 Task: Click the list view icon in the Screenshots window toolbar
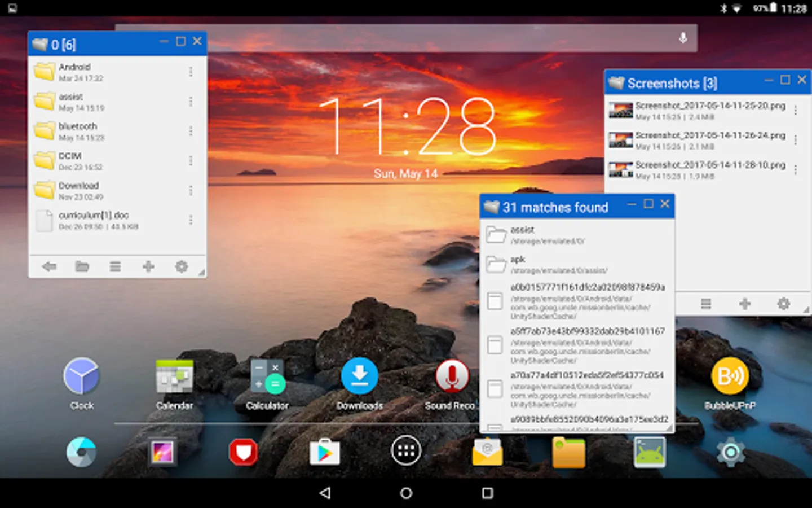(706, 304)
